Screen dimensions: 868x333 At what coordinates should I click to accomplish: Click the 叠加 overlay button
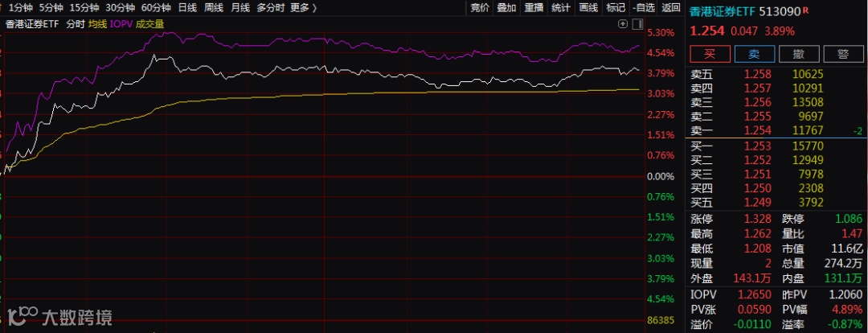coord(506,8)
